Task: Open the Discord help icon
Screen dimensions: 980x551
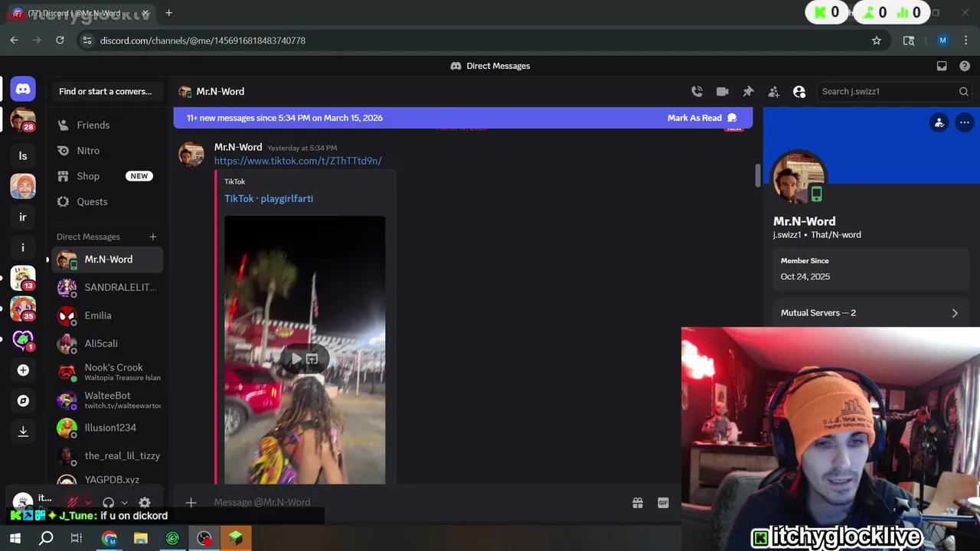Action: point(965,66)
